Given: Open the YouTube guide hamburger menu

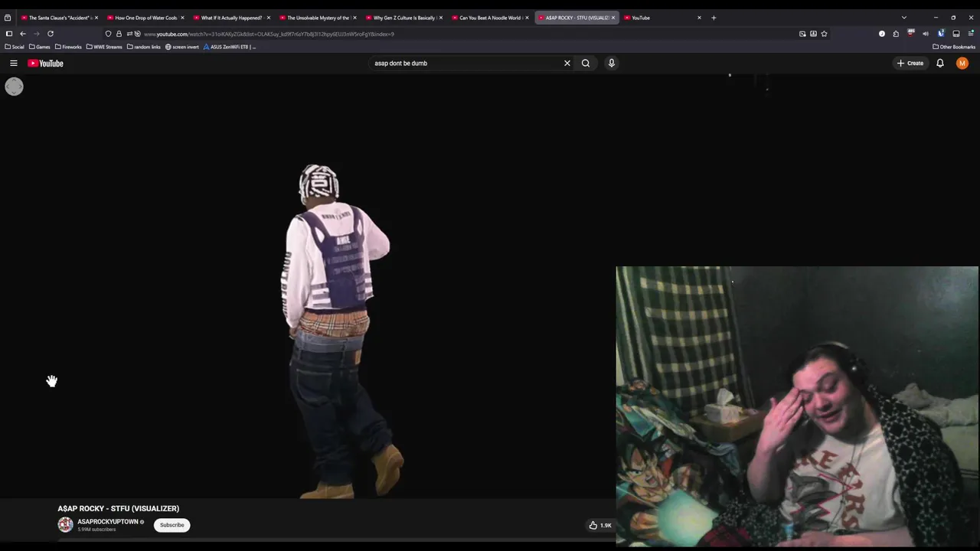Looking at the screenshot, I should coord(13,64).
